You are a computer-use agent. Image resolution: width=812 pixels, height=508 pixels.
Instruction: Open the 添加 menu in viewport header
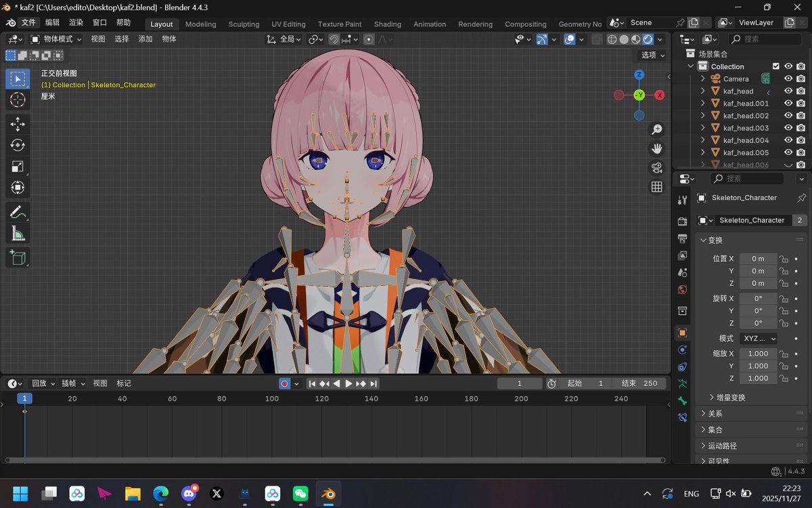(x=145, y=39)
